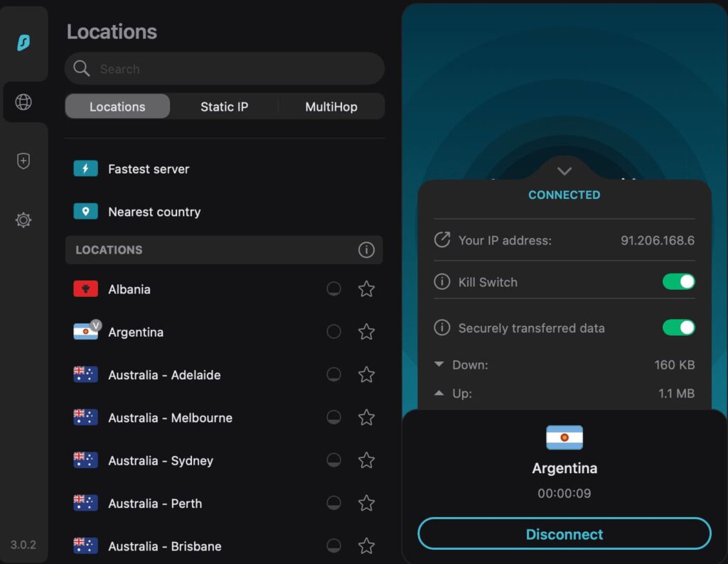The width and height of the screenshot is (728, 564).
Task: Click the Up value 1.1 MB
Action: [677, 394]
